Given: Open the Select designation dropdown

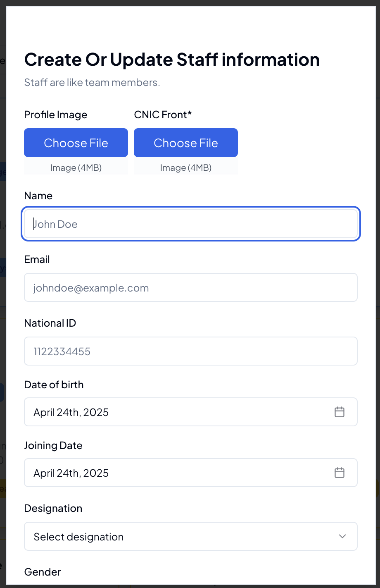Looking at the screenshot, I should [190, 536].
